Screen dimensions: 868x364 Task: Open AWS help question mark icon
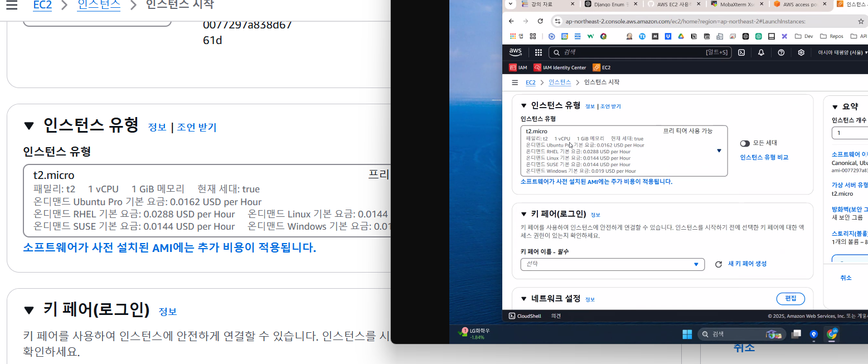[781, 52]
